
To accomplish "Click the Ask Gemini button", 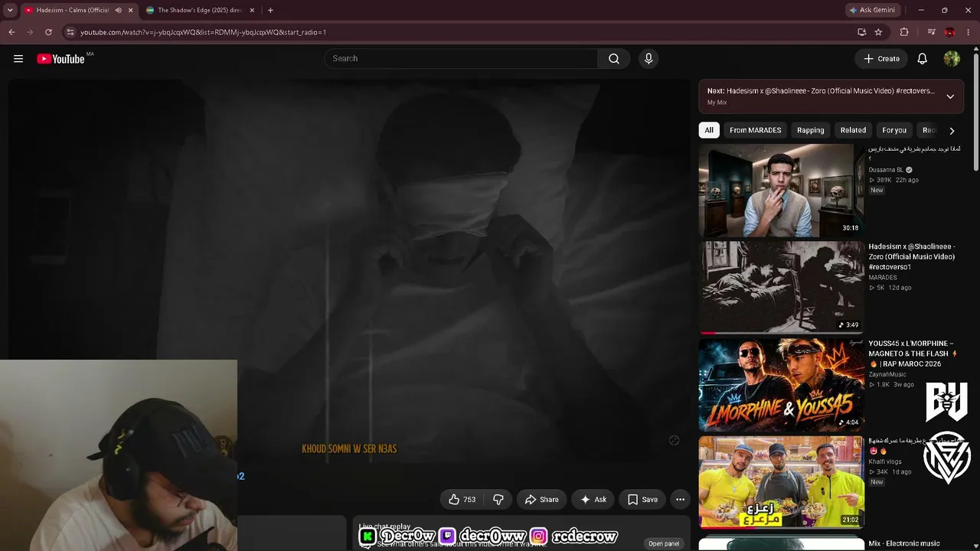I will (x=872, y=10).
